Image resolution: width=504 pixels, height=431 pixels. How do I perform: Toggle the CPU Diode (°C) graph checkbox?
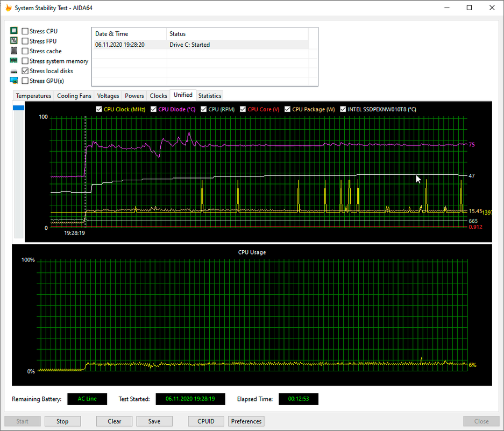tap(154, 109)
